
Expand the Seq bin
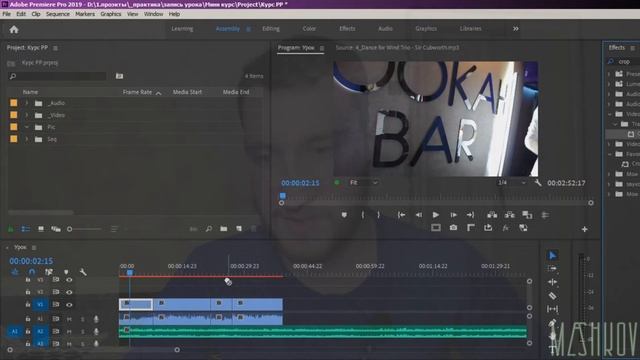coord(27,140)
